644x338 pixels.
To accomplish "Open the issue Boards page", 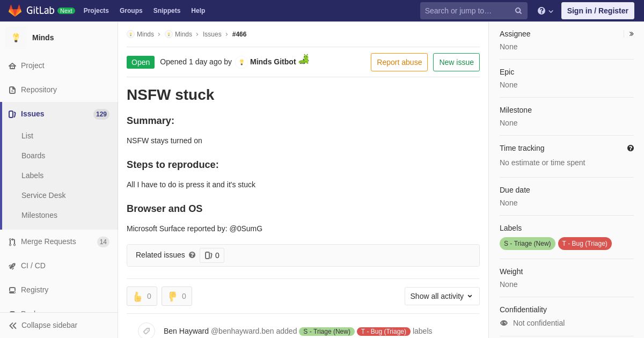I will pos(33,156).
